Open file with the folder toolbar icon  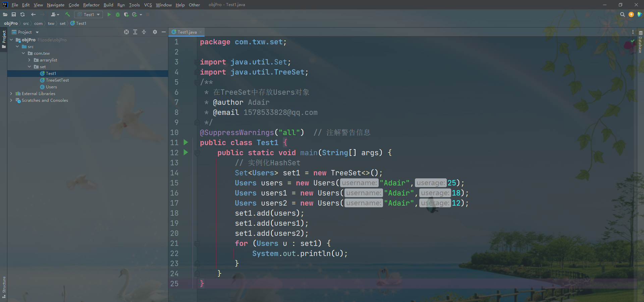click(5, 14)
